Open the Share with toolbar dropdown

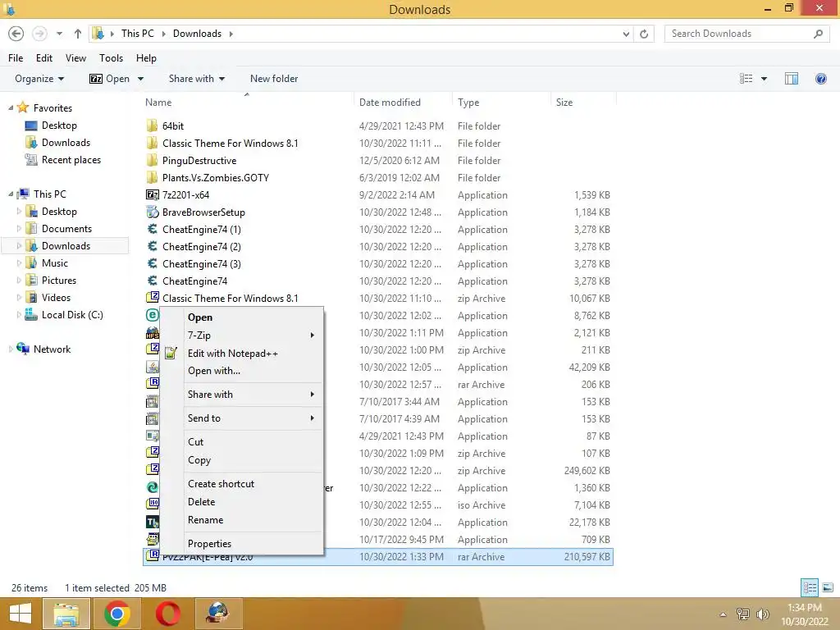coord(196,79)
